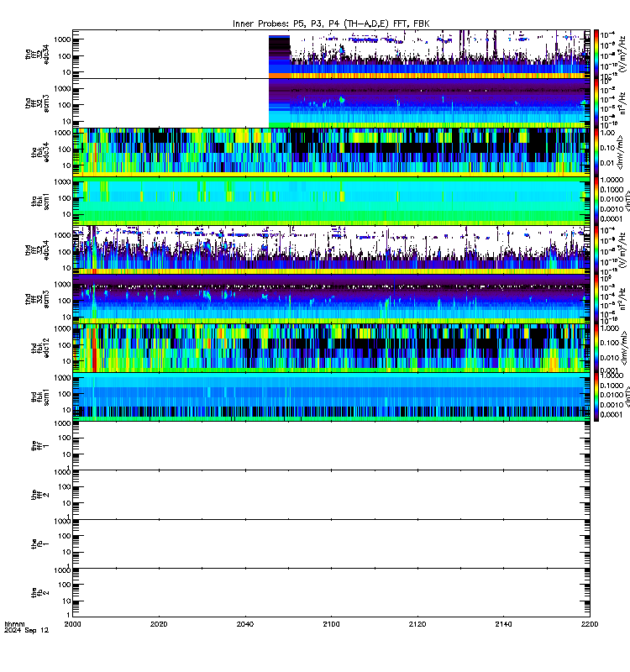This screenshot has width=630, height=672.
Task: Click the empty 'the fb 1' plot panel
Action: (x=331, y=543)
